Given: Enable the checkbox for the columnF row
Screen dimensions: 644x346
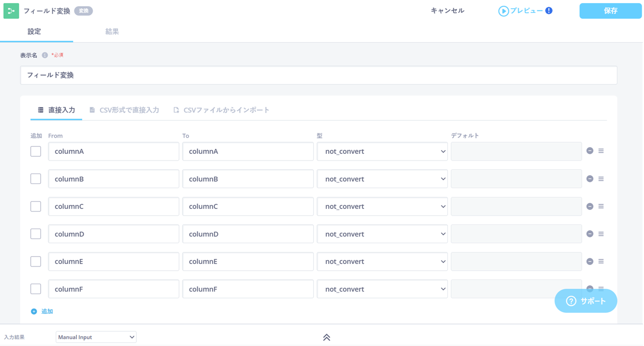Looking at the screenshot, I should tap(35, 289).
